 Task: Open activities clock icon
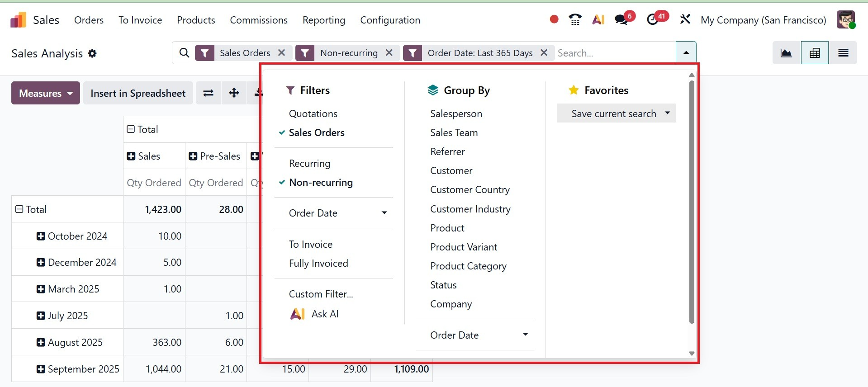[653, 19]
